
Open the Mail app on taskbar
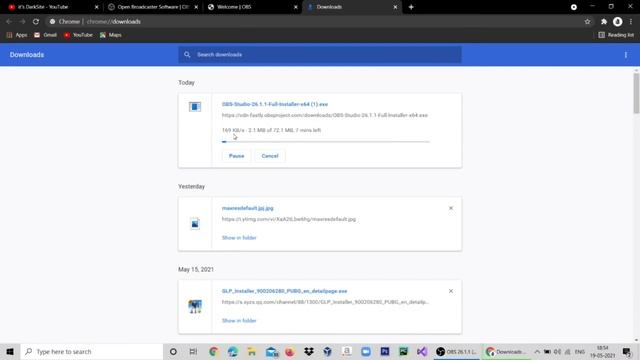271,351
